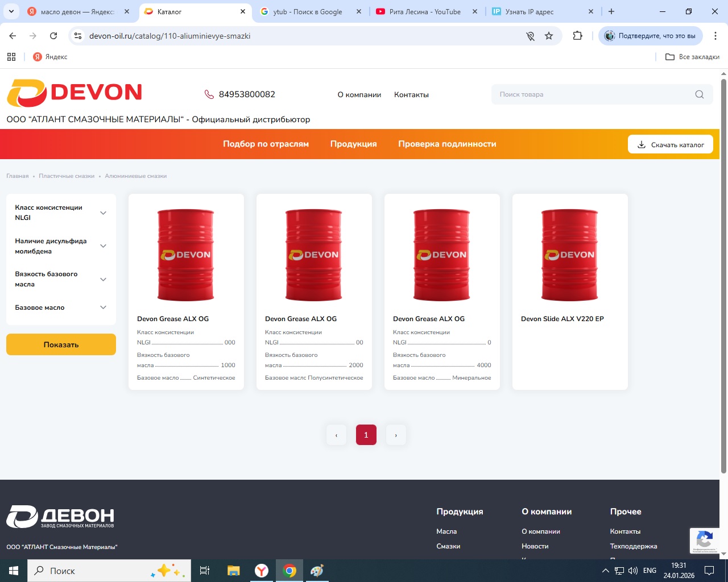Click page number 1 in pagination
728x582 pixels.
tap(366, 435)
